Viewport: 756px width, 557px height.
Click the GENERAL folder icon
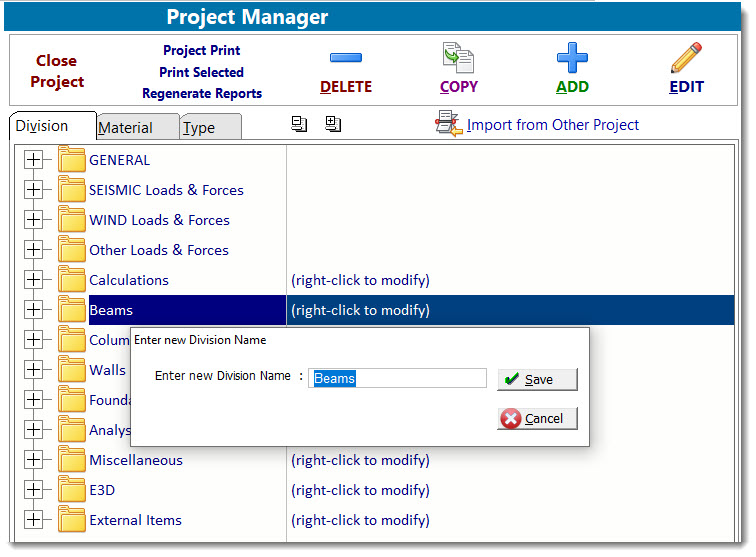pyautogui.click(x=71, y=160)
